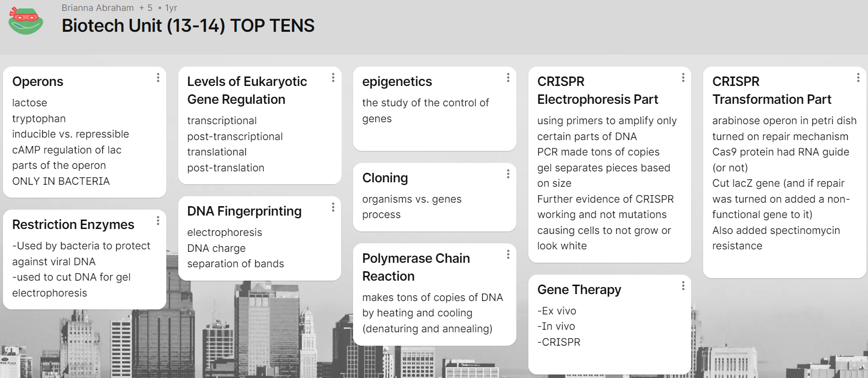The height and width of the screenshot is (378, 868).
Task: Open CRISPR Transformation Part card menu
Action: click(x=858, y=77)
